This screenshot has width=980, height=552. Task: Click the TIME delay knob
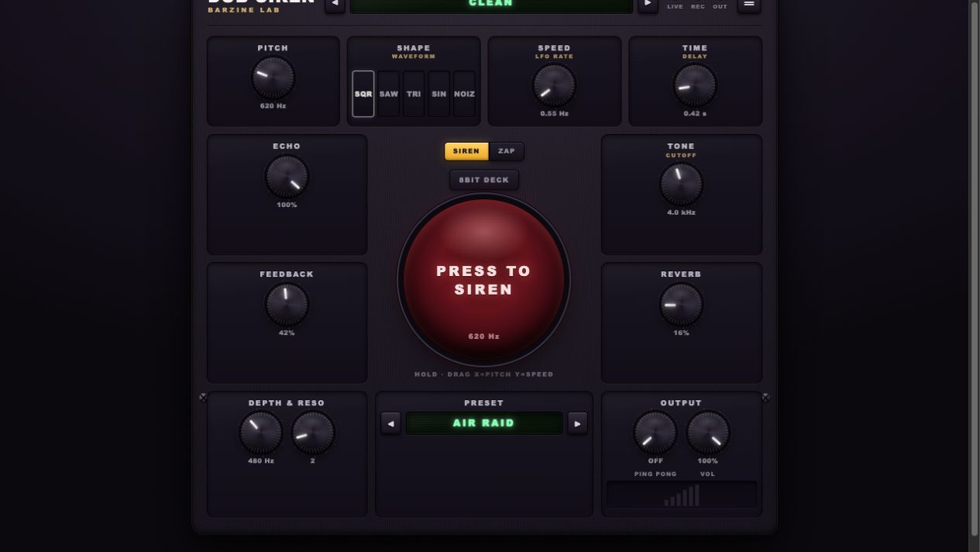695,85
